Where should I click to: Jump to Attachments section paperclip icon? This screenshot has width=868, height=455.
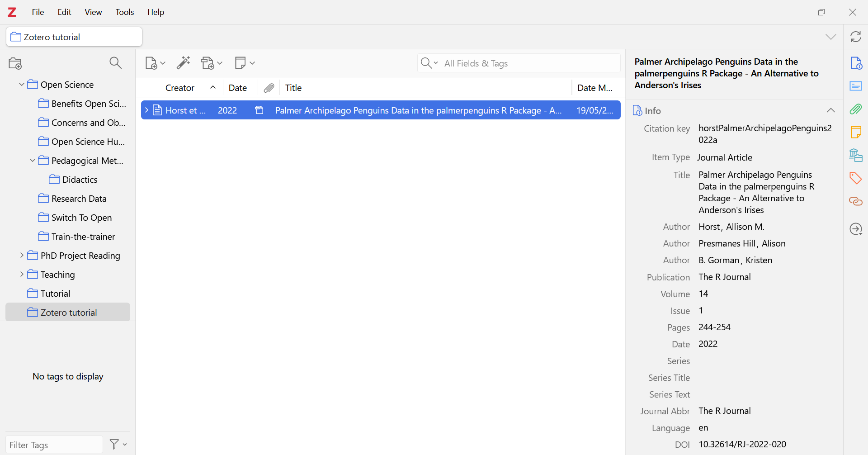pyautogui.click(x=856, y=109)
